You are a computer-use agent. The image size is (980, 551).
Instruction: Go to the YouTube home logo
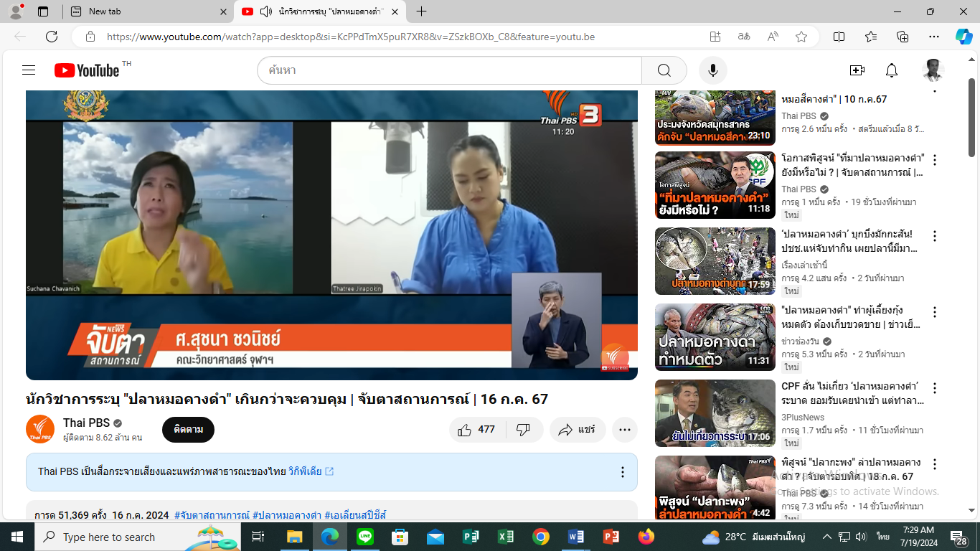[x=87, y=70]
